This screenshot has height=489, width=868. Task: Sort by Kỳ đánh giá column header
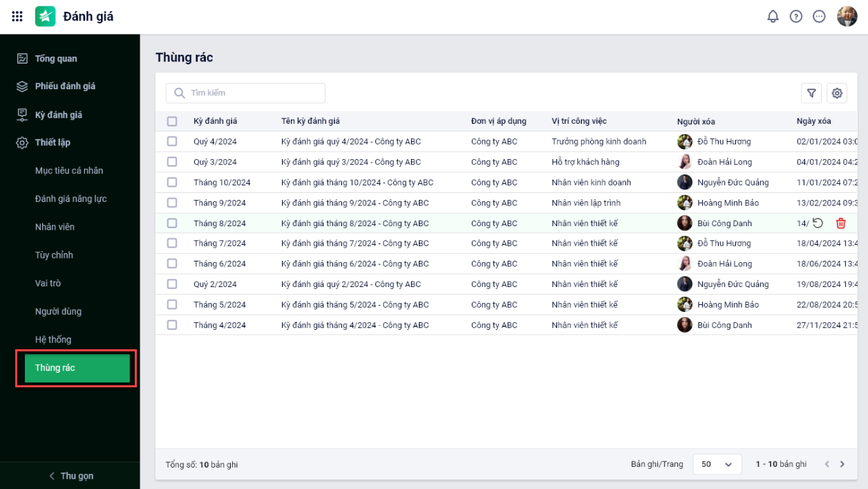tap(215, 121)
